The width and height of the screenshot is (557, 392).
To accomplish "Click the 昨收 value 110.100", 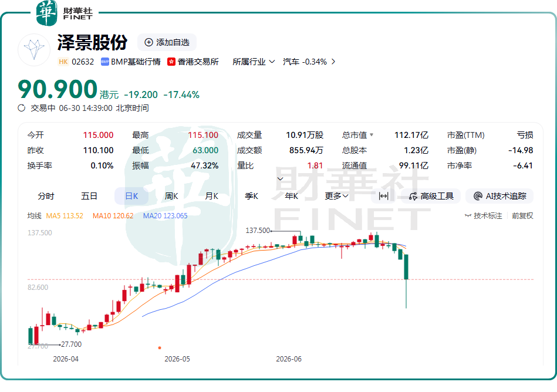I will 98,150.
